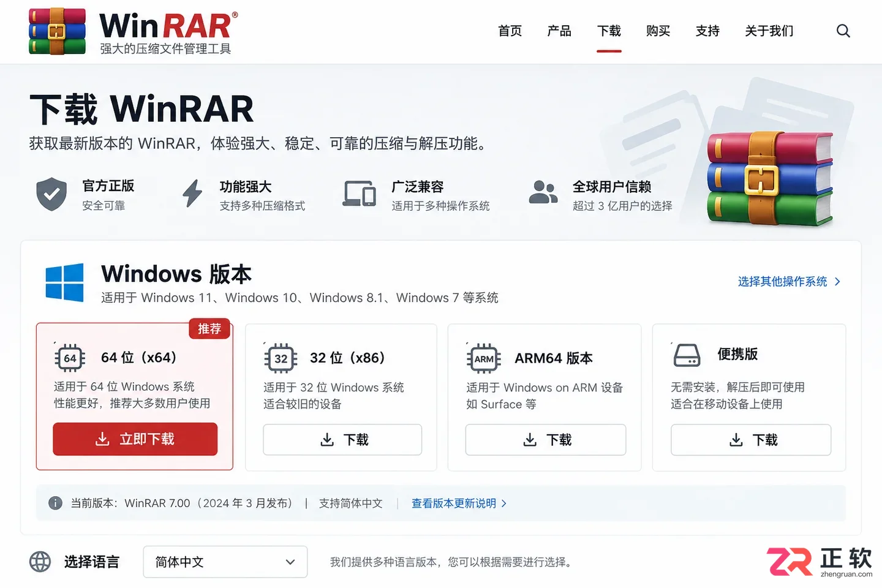Download the 32 位 (x86) version
The image size is (882, 588).
342,440
